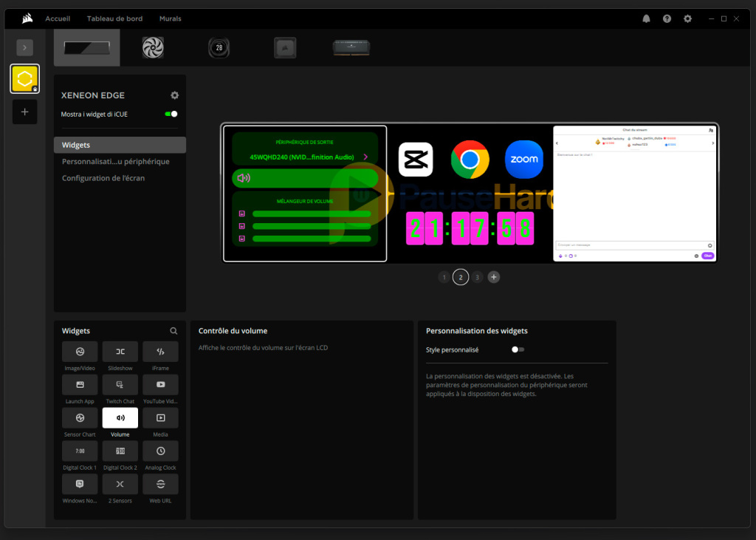The height and width of the screenshot is (540, 756).
Task: Choose the Twitch Chat widget
Action: pos(120,385)
